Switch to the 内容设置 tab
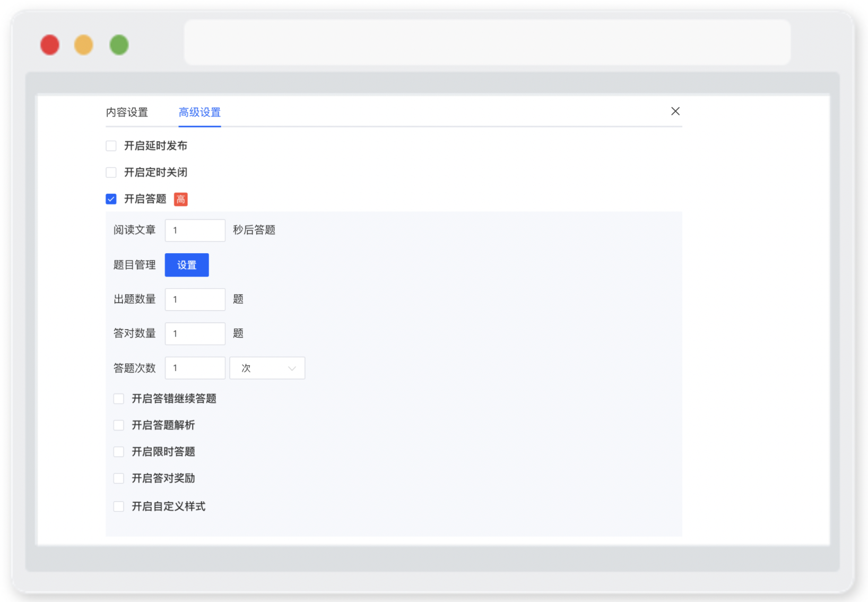This screenshot has width=868, height=602. pyautogui.click(x=127, y=112)
